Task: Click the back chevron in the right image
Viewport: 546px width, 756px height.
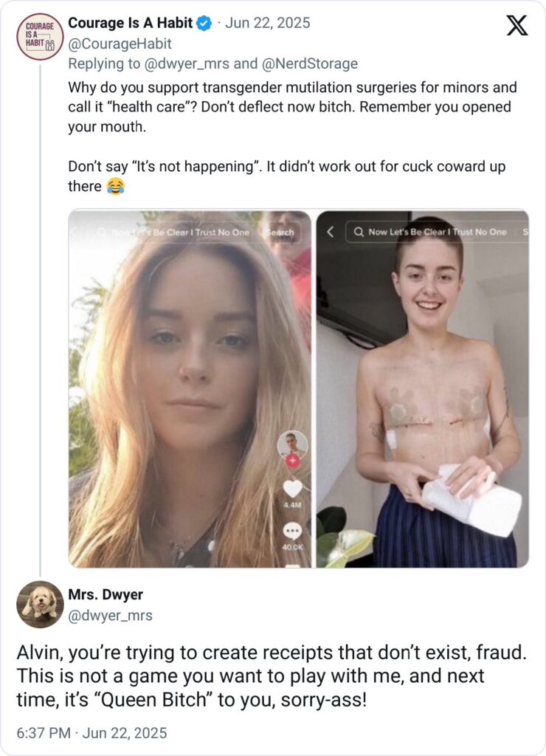Action: point(330,232)
